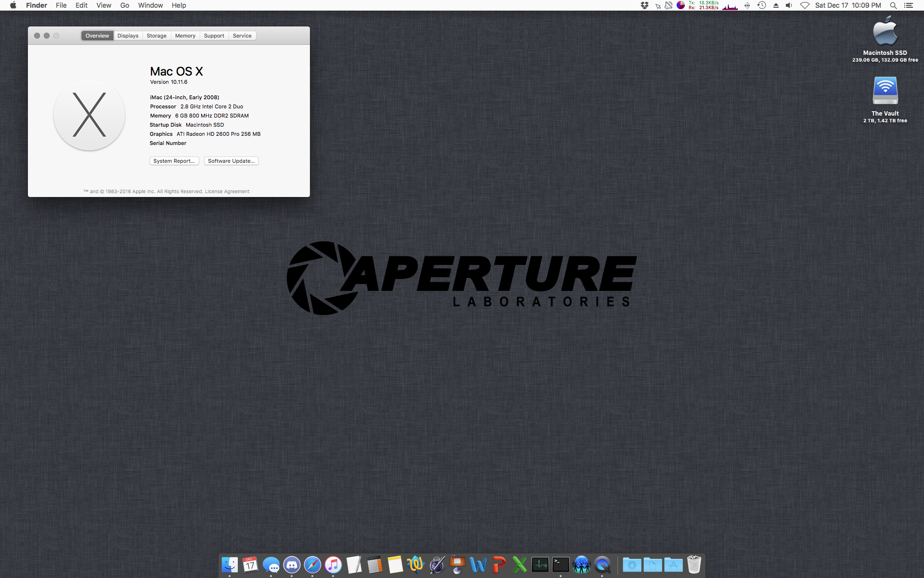Viewport: 924px width, 578px height.
Task: Open the Dropbox menu bar icon
Action: pos(644,5)
